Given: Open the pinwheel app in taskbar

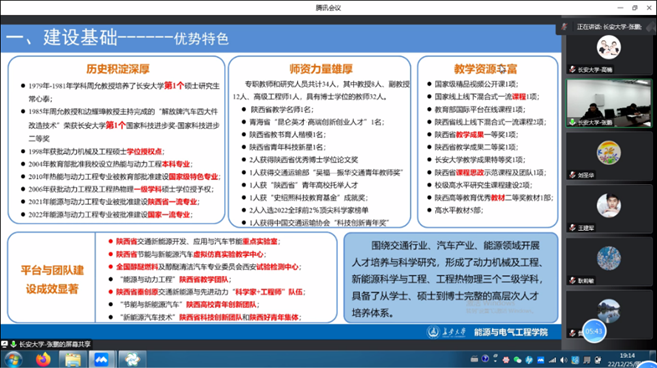Looking at the screenshot, I should tap(132, 360).
